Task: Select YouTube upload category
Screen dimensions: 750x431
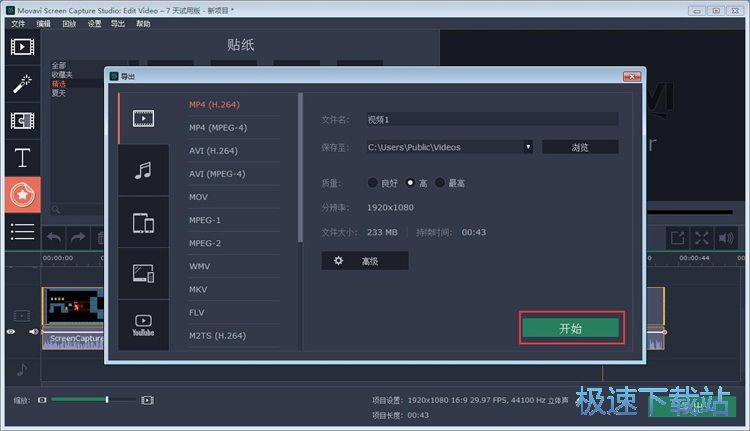Action: (x=143, y=325)
